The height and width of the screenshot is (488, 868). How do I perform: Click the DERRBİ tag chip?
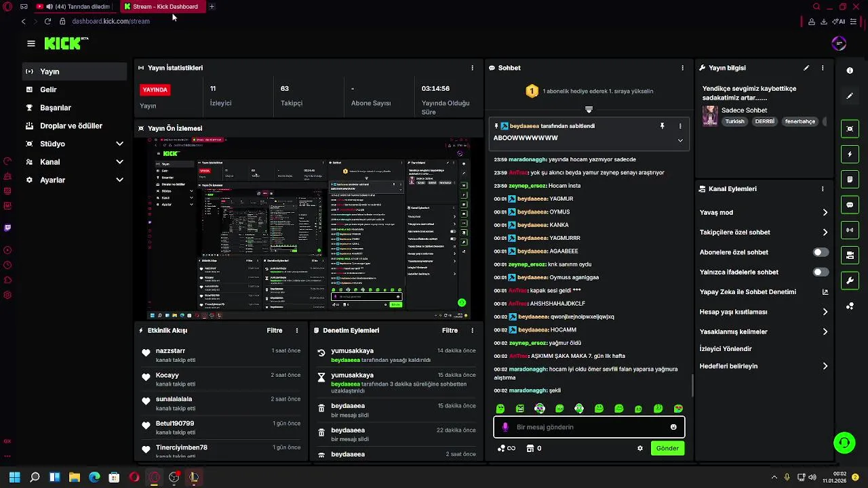[764, 122]
